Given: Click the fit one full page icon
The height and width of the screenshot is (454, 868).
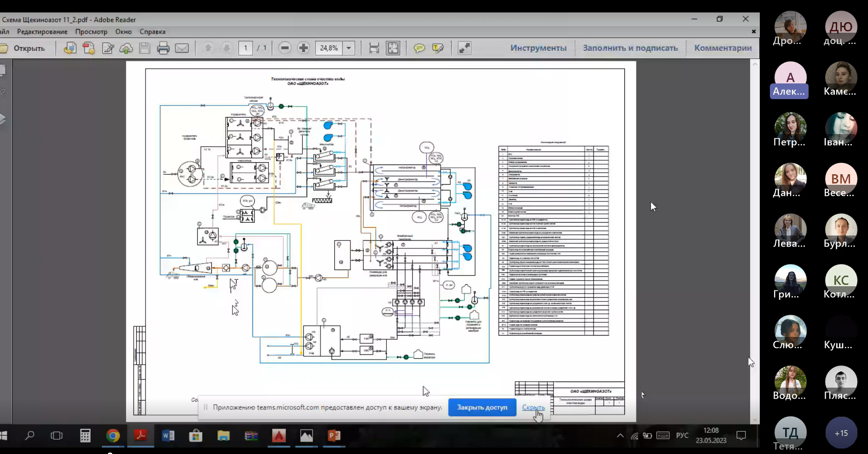Looking at the screenshot, I should [393, 48].
